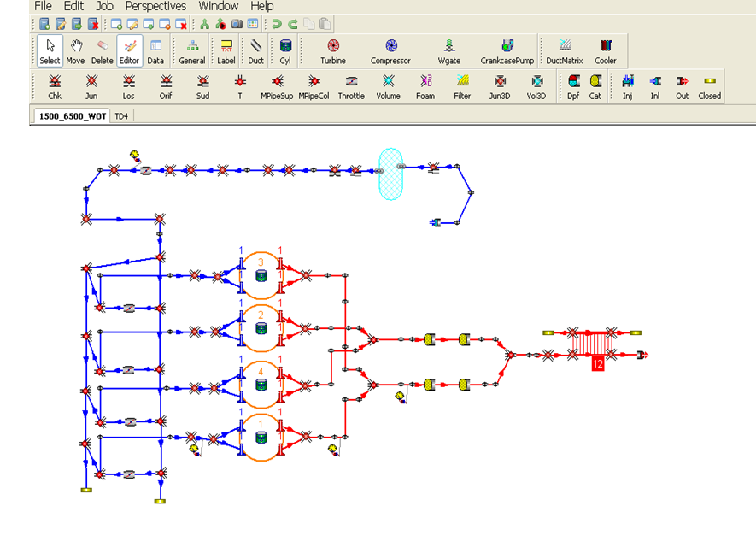Select the Turbine component tool
Viewport: 756px width, 553px height.
click(x=333, y=50)
